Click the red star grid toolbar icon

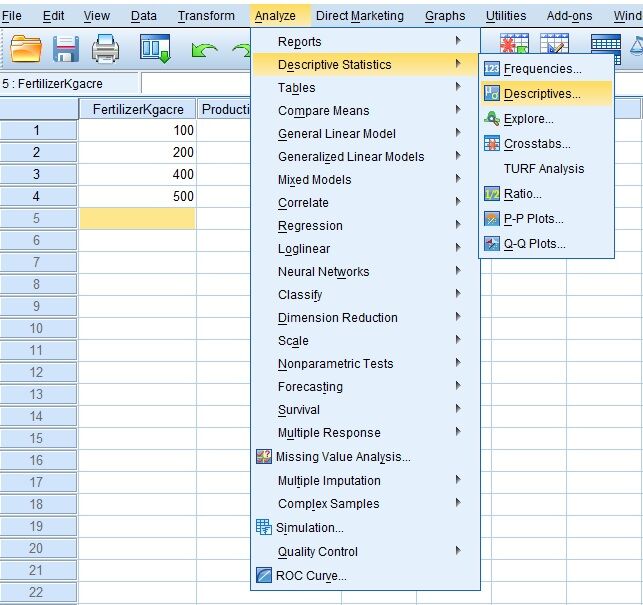pos(514,43)
